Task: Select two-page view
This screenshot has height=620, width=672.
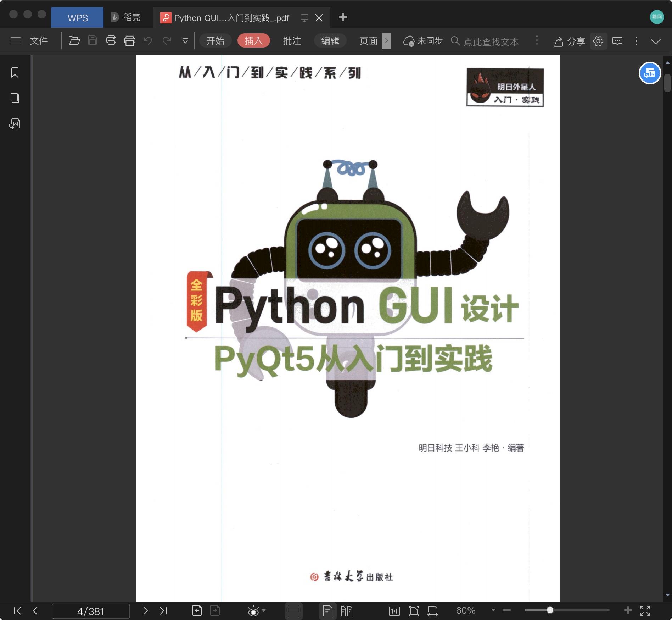Action: coord(346,611)
